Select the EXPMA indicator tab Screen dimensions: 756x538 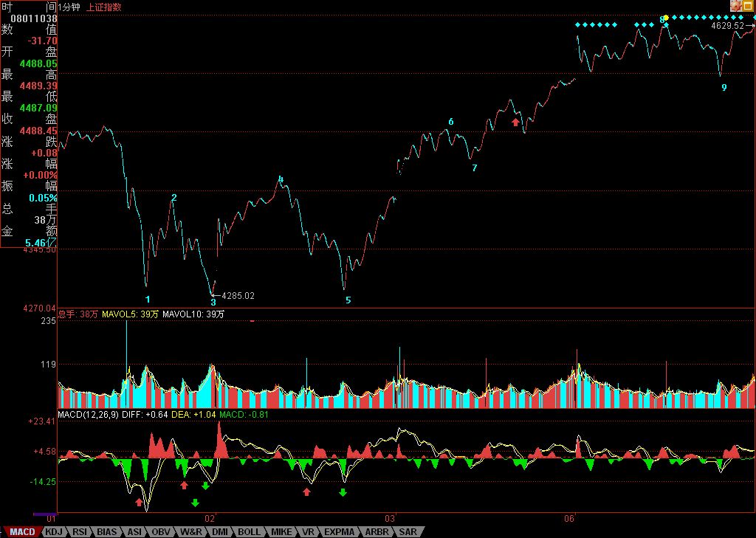click(339, 531)
